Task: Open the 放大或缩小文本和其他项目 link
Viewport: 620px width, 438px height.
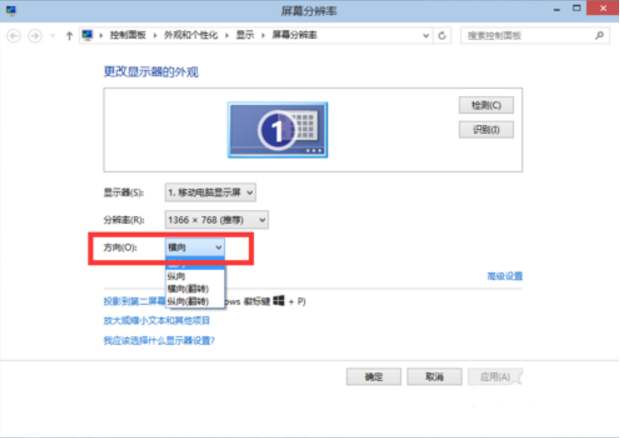Action: [157, 321]
